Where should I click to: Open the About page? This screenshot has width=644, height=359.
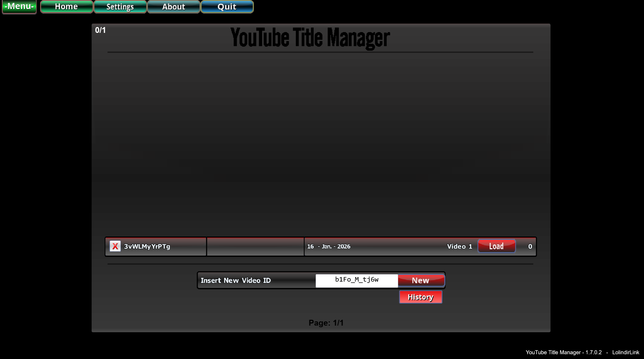173,7
